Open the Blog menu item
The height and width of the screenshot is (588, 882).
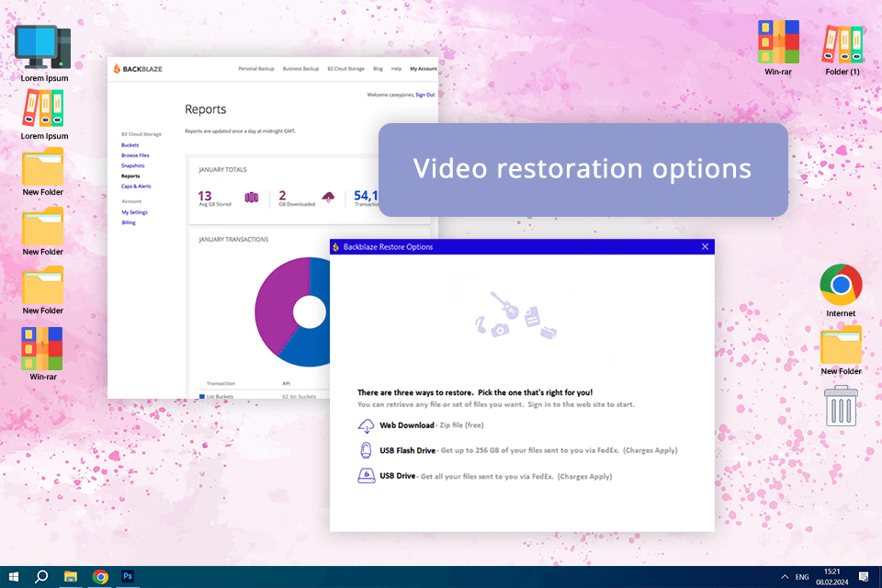click(x=378, y=69)
